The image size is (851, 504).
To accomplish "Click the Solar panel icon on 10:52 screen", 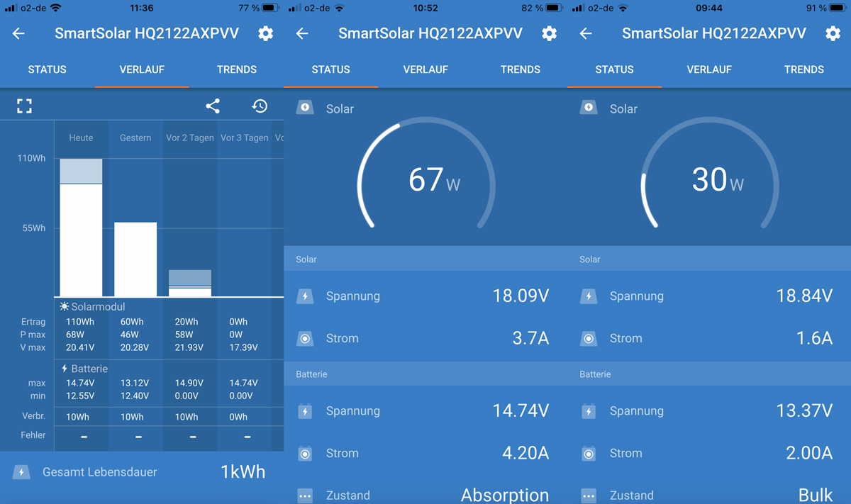I will click(305, 108).
